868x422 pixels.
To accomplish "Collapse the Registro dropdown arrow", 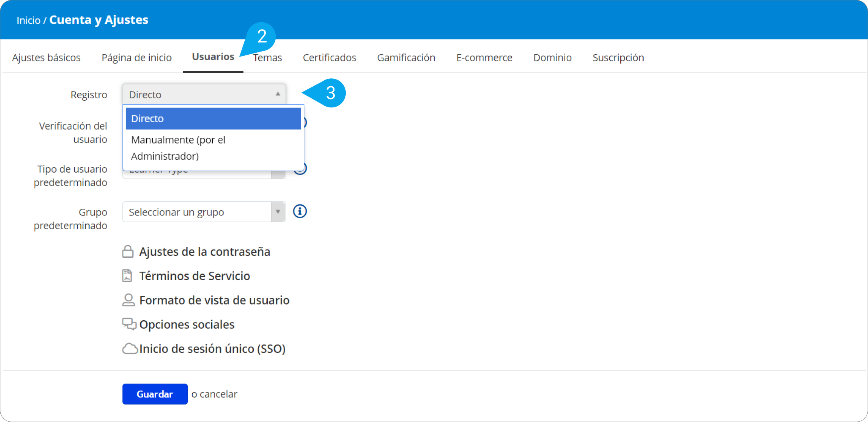I will (x=278, y=94).
